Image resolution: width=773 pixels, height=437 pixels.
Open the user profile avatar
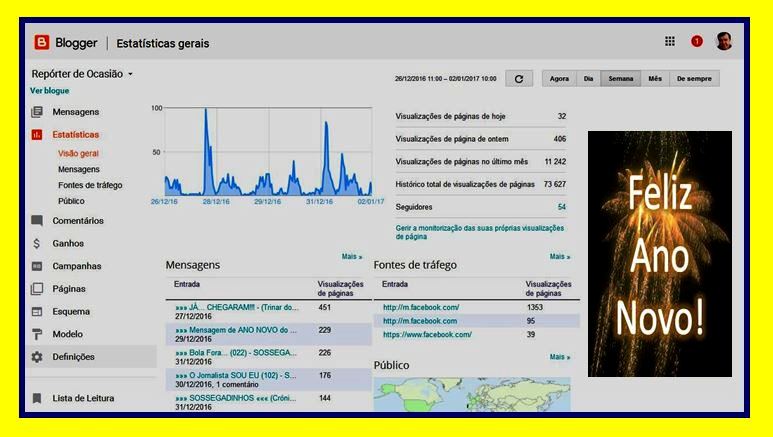(724, 41)
